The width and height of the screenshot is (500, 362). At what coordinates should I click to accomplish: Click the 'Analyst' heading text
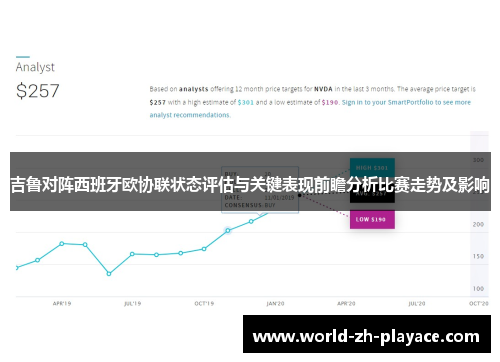pyautogui.click(x=35, y=67)
